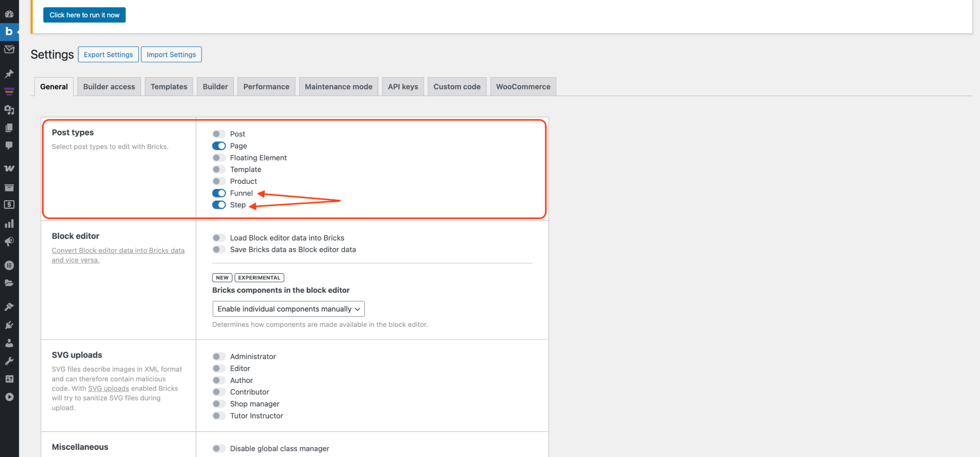Click the Export Settings button
980x457 pixels.
(x=108, y=55)
